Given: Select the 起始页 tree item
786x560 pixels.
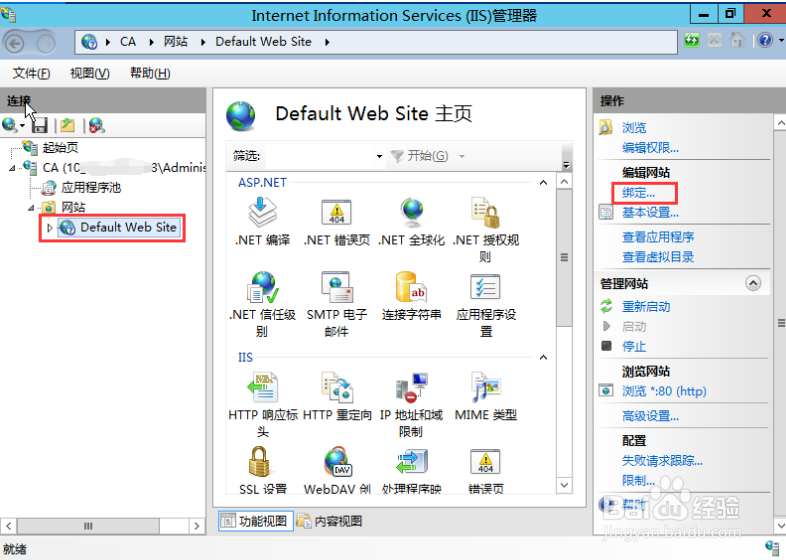Looking at the screenshot, I should click(x=60, y=148).
